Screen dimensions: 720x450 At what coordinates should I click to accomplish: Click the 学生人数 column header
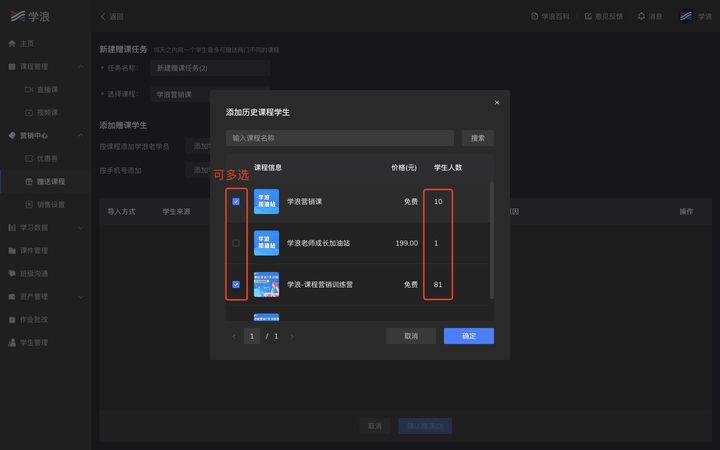[x=448, y=168]
